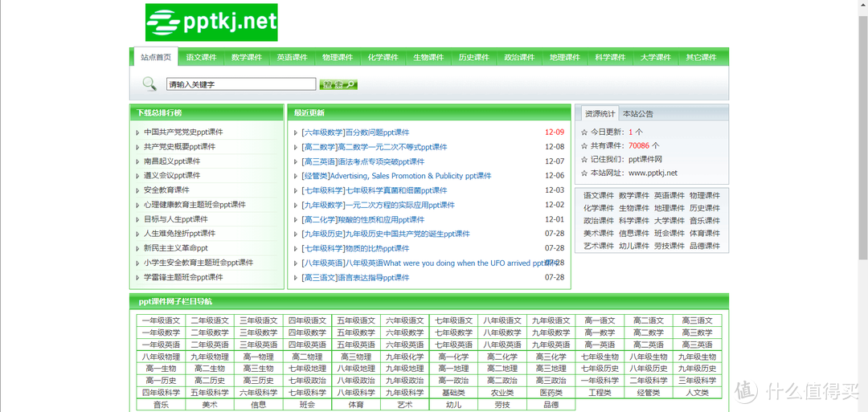Viewport: 868px width, 412px height.
Task: Select 班会 in the column navigation grid
Action: 307,405
